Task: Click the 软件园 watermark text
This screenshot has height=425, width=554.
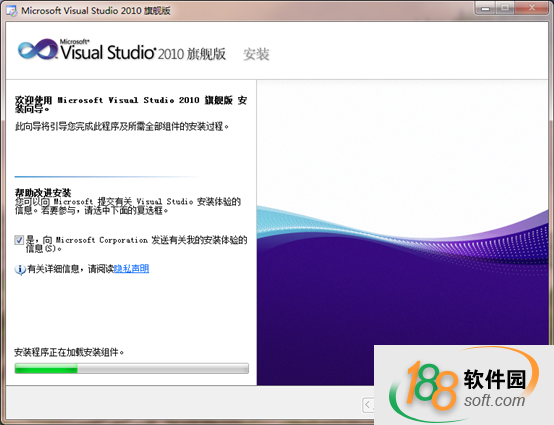Action: (x=495, y=379)
